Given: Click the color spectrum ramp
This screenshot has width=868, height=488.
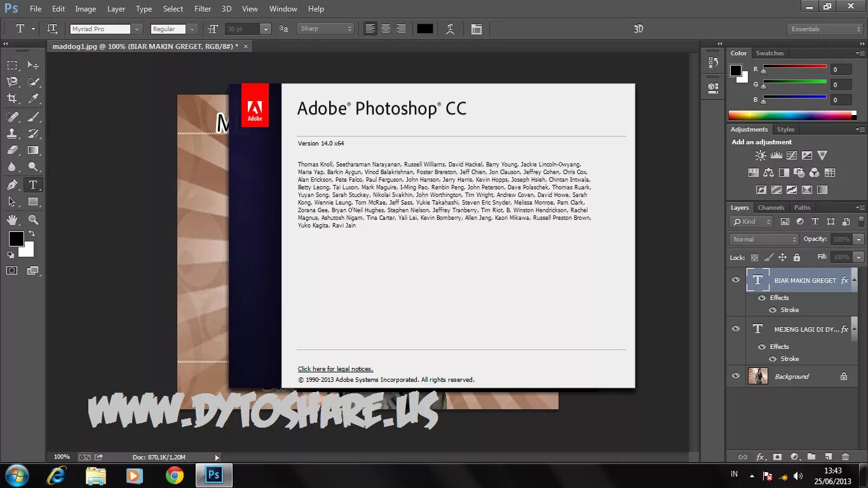Looking at the screenshot, I should 790,116.
